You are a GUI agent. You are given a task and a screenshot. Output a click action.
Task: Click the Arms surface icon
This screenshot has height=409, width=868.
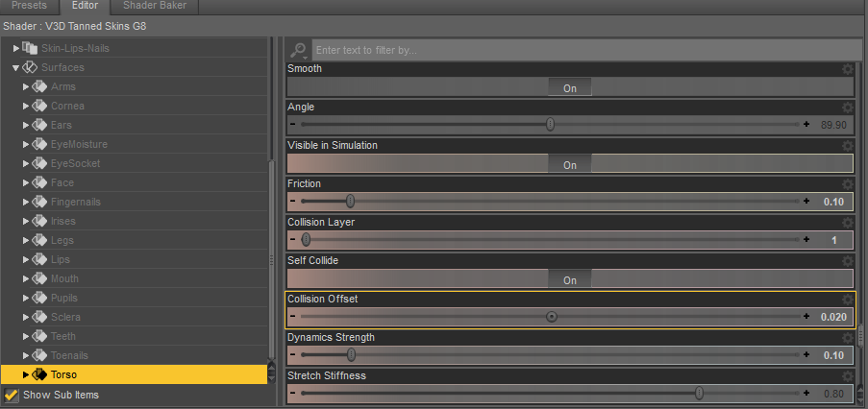pos(39,86)
